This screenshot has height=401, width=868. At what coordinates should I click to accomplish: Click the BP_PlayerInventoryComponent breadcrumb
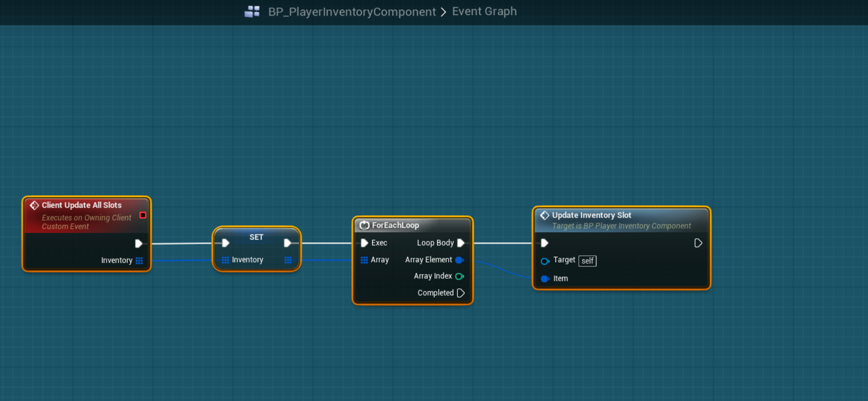(x=352, y=12)
